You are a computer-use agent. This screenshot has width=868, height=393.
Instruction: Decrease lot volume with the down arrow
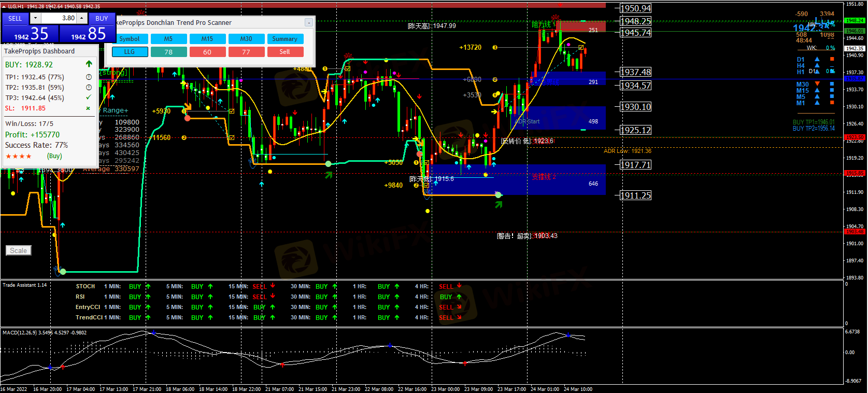35,18
